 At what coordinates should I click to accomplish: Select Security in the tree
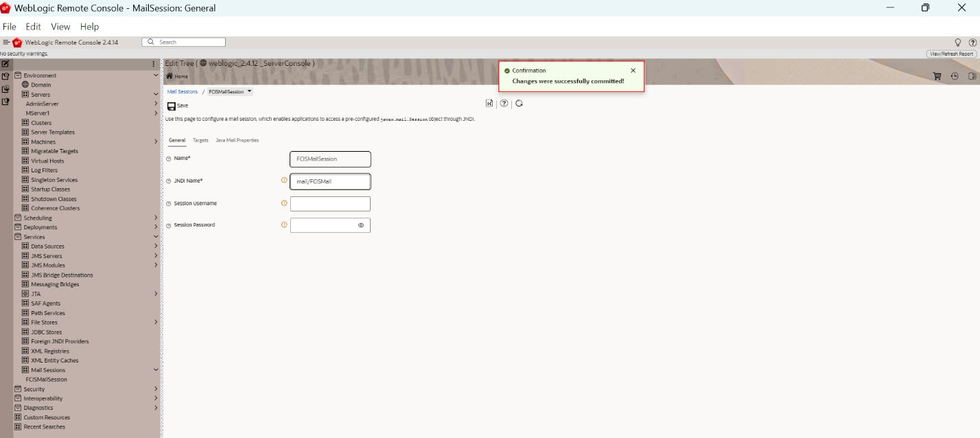34,389
